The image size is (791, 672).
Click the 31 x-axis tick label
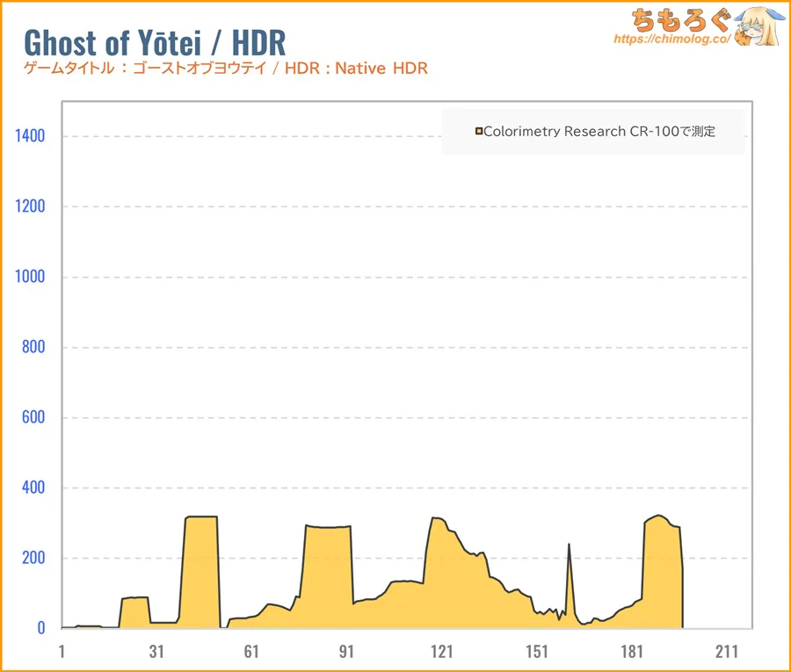click(156, 652)
